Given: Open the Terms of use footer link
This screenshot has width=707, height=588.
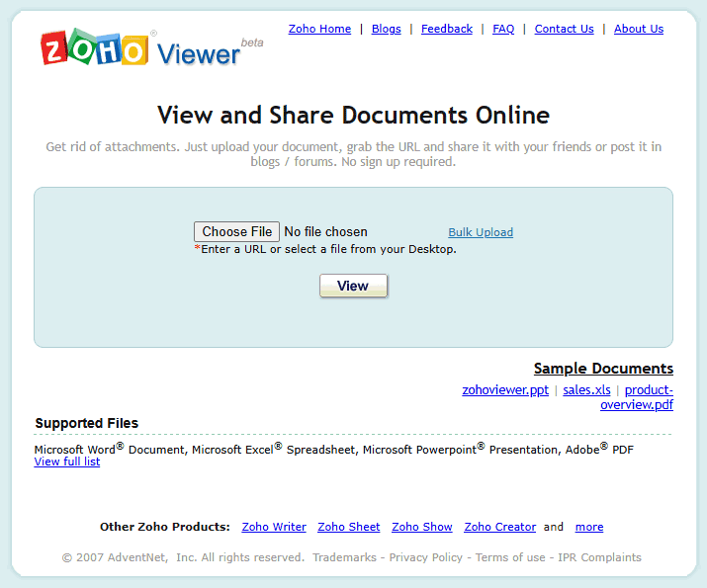Looking at the screenshot, I should click(510, 557).
